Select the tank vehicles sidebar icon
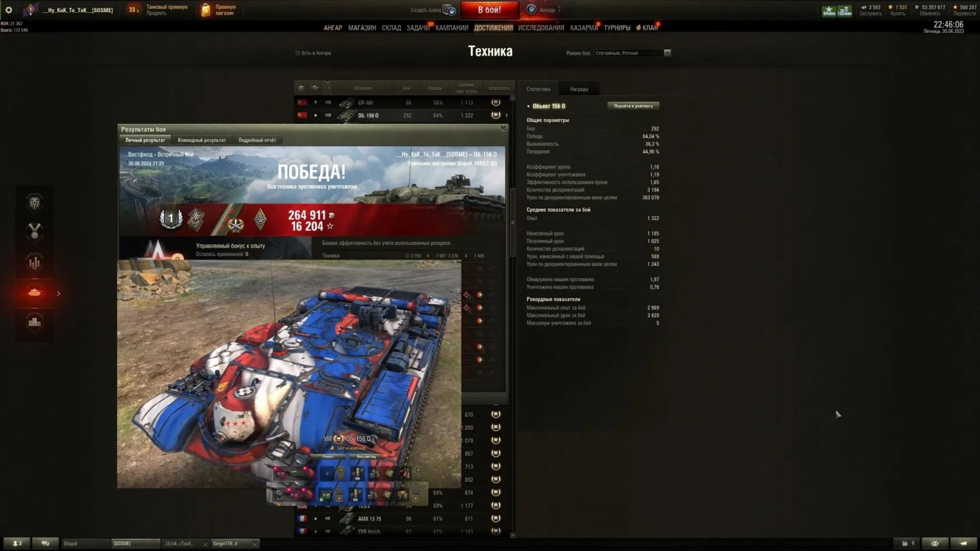The image size is (980, 551). (x=34, y=293)
